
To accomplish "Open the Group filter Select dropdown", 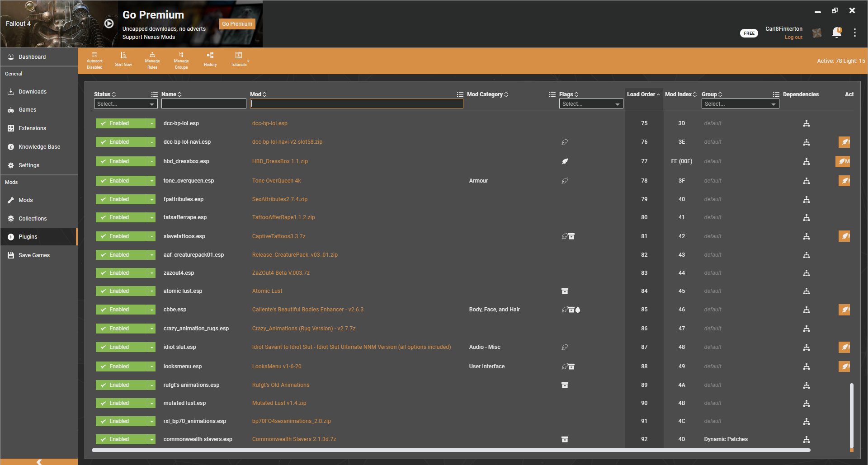I will (740, 104).
